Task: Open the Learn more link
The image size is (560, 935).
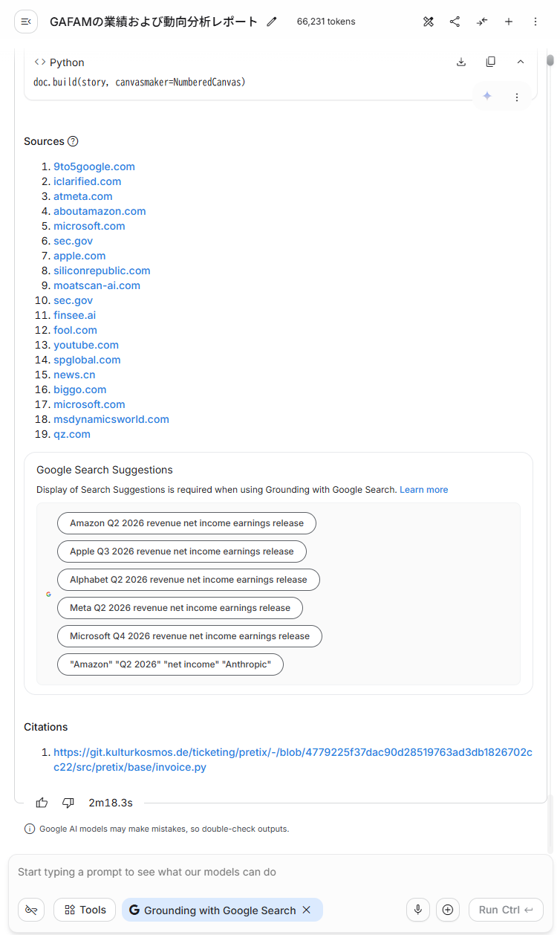Action: pyautogui.click(x=424, y=490)
